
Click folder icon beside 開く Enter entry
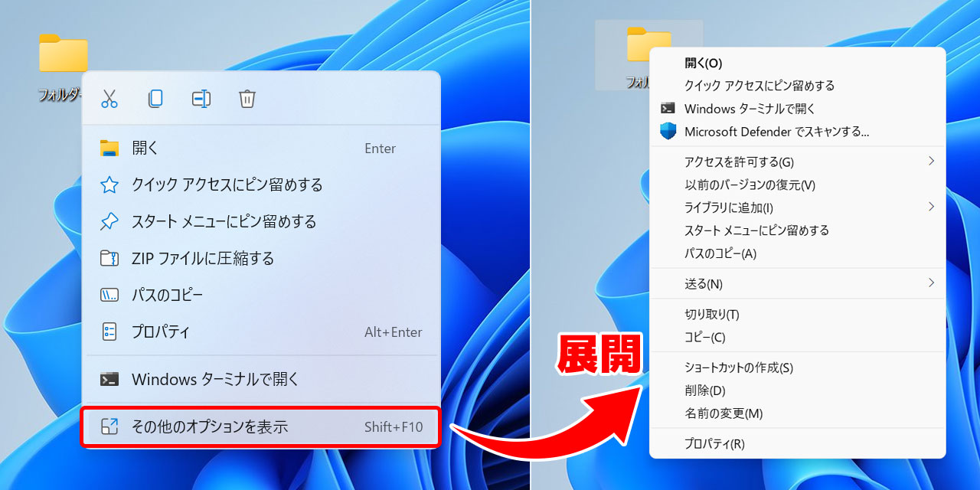(109, 149)
